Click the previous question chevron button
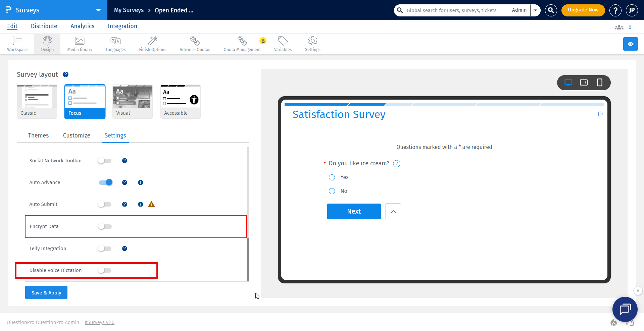Image resolution: width=644 pixels, height=331 pixels. click(393, 212)
